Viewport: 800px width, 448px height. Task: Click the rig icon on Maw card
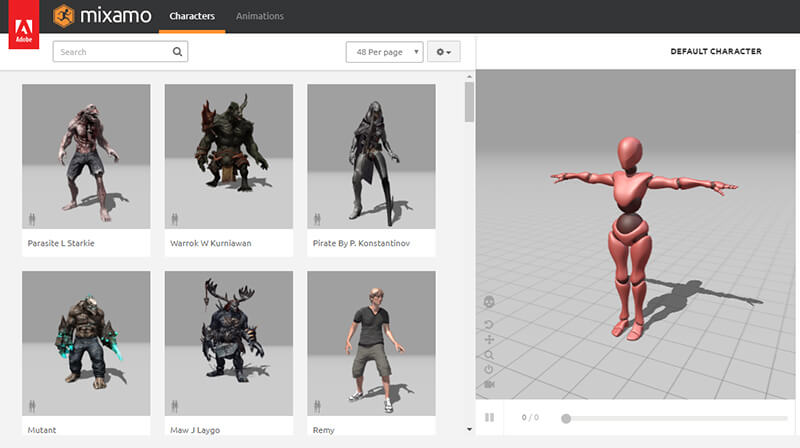pos(174,406)
